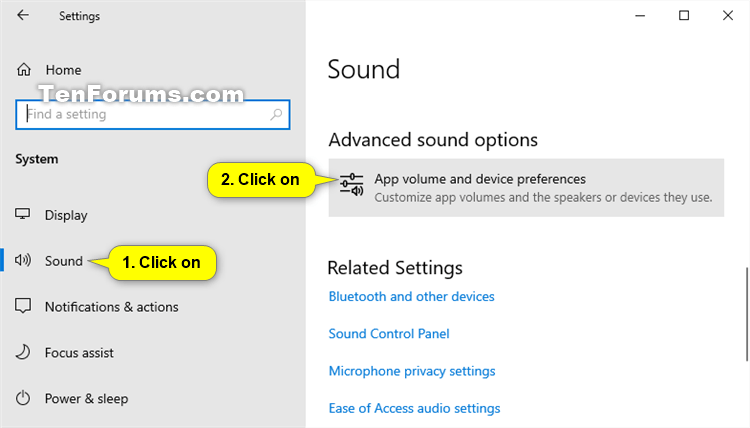Open Bluetooth and other devices link
Viewport: 750px width, 428px height.
pos(411,296)
